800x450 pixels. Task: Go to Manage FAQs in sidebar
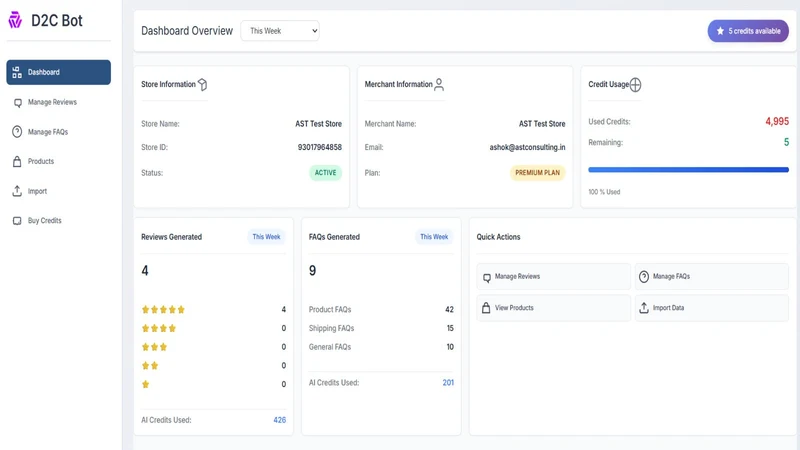point(59,132)
